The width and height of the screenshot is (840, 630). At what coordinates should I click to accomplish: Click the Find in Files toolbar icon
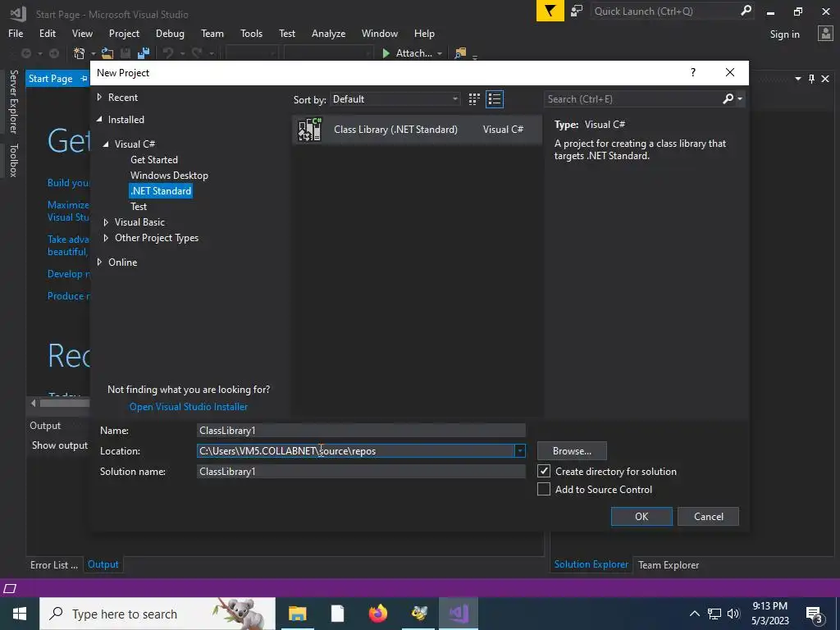pos(459,53)
